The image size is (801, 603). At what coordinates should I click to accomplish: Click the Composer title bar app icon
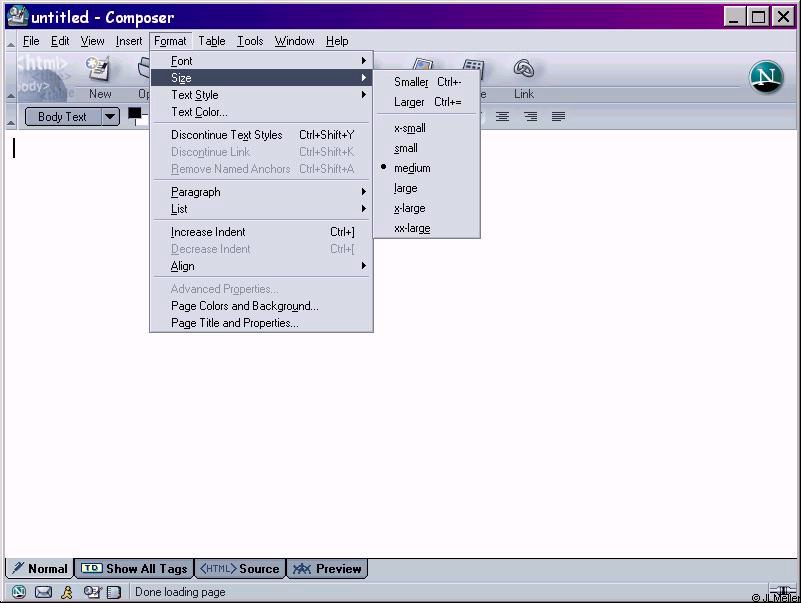18,16
